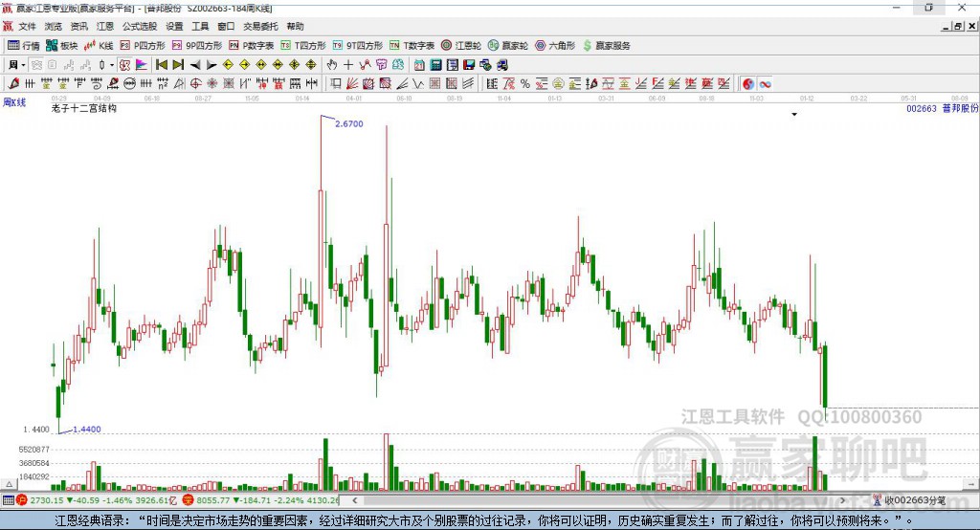Click the 周K线 chart label
The width and height of the screenshot is (980, 530).
[x=14, y=102]
